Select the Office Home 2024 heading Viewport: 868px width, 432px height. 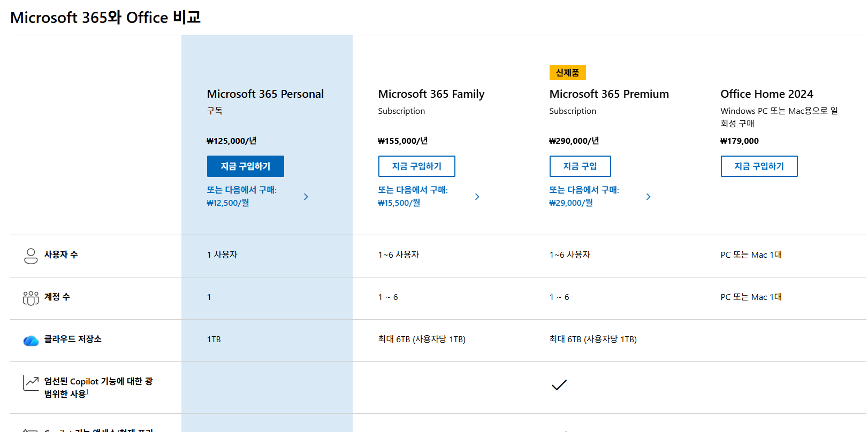(767, 94)
